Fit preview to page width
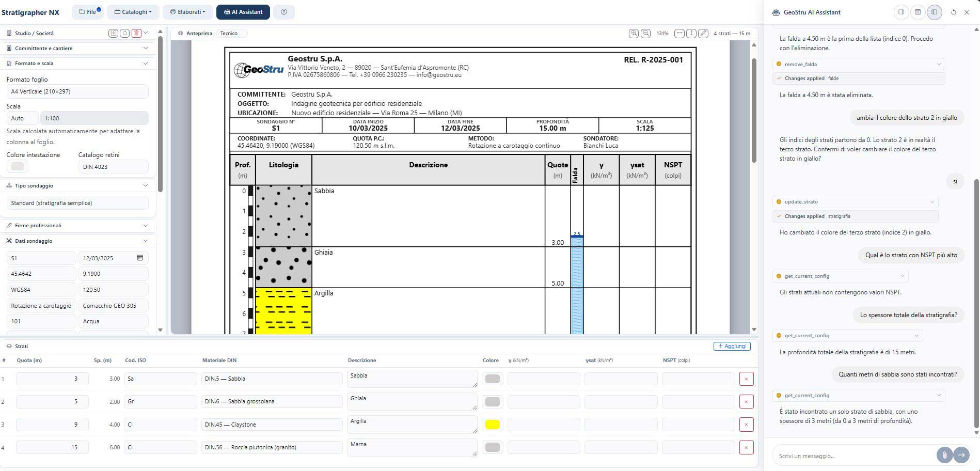 tap(679, 34)
